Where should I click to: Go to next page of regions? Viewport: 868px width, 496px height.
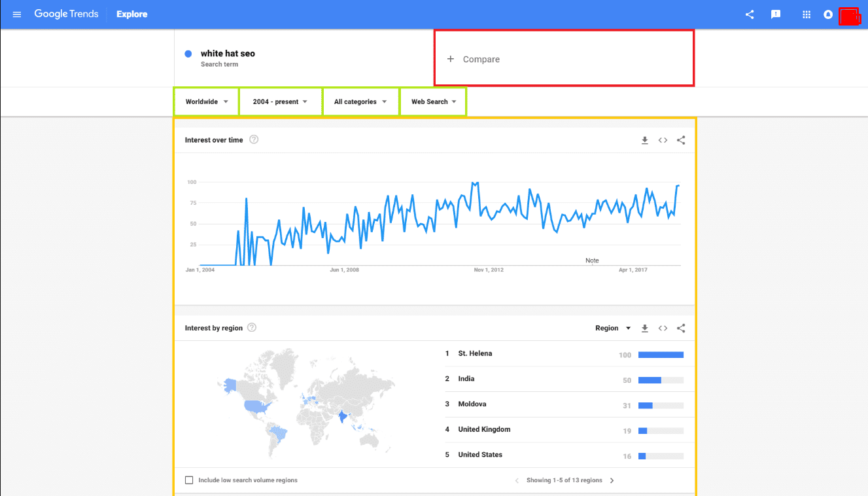pyautogui.click(x=612, y=480)
